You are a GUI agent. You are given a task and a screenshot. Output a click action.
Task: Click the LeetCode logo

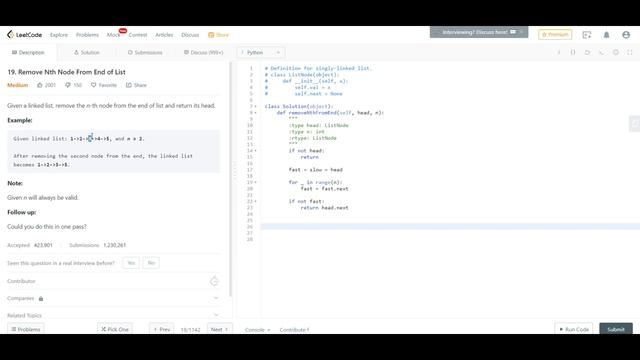pos(24,35)
